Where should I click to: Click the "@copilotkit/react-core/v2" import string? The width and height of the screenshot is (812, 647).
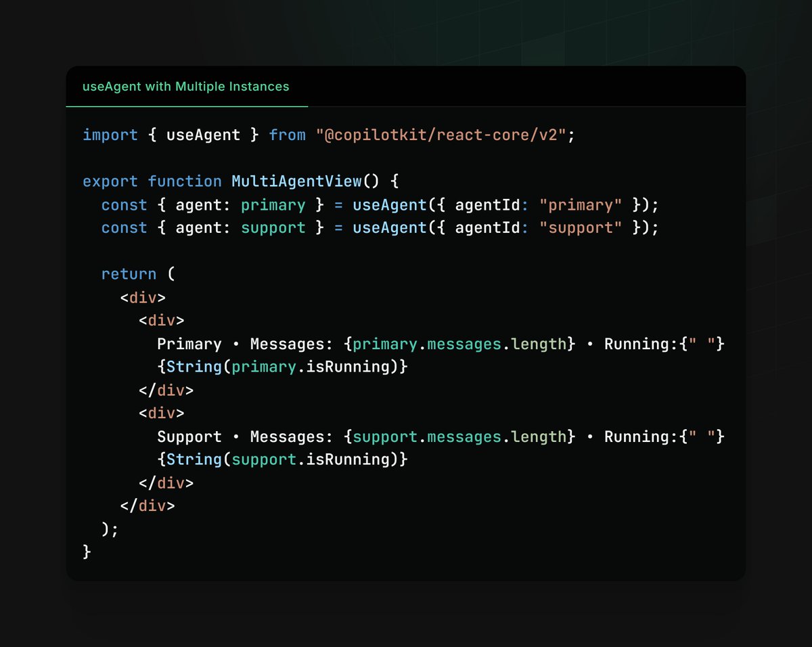click(441, 135)
